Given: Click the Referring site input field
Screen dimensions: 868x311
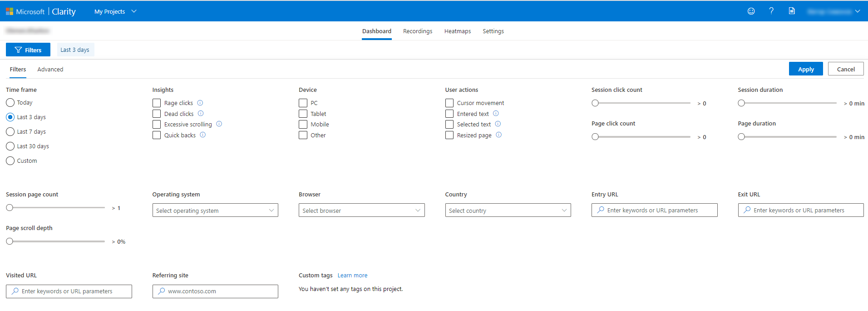Looking at the screenshot, I should (215, 291).
